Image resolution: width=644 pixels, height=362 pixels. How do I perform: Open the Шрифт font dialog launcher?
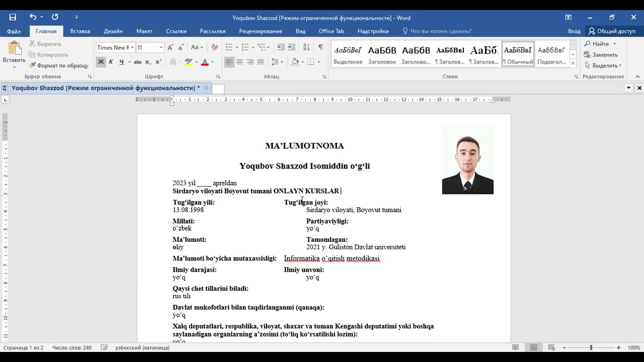click(x=218, y=76)
